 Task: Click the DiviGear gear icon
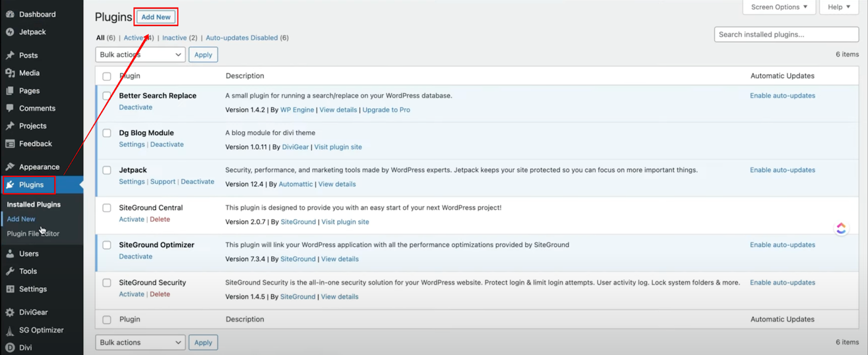tap(10, 312)
